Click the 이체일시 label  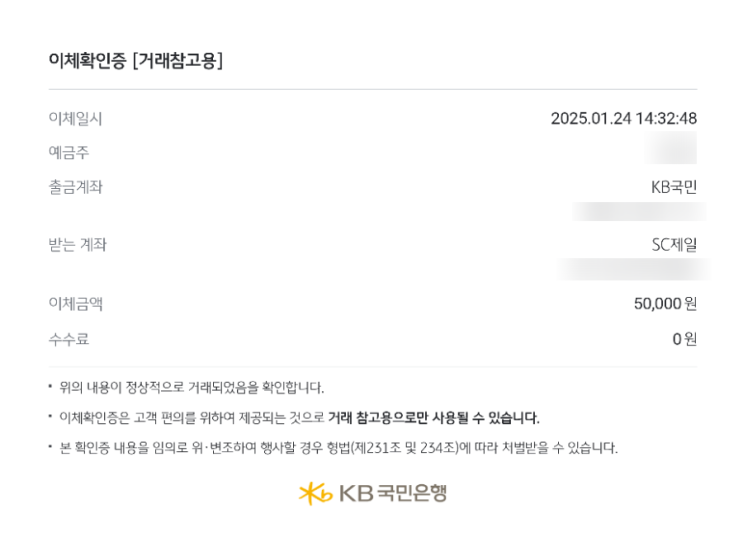tap(75, 118)
